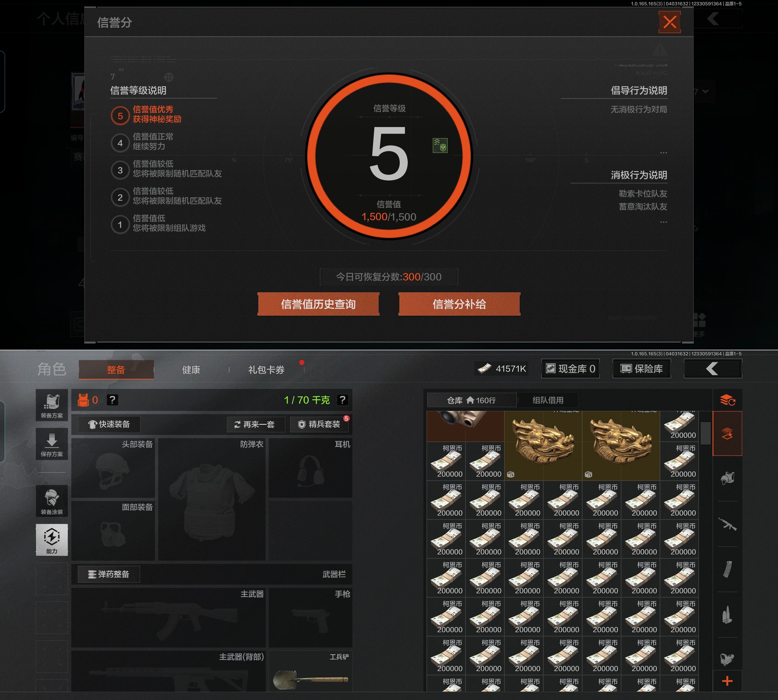Screen dimensions: 778x700
Task: Switch to 组队借用 team borrow tab
Action: pyautogui.click(x=548, y=400)
